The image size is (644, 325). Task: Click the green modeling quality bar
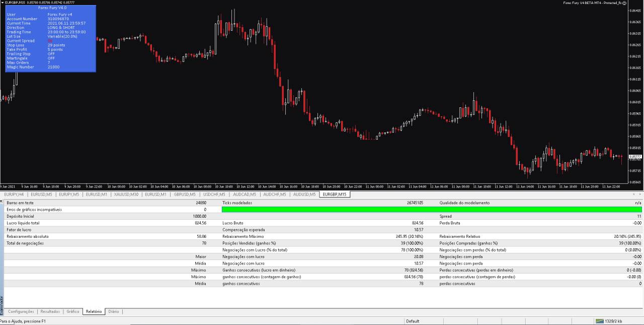click(x=431, y=210)
